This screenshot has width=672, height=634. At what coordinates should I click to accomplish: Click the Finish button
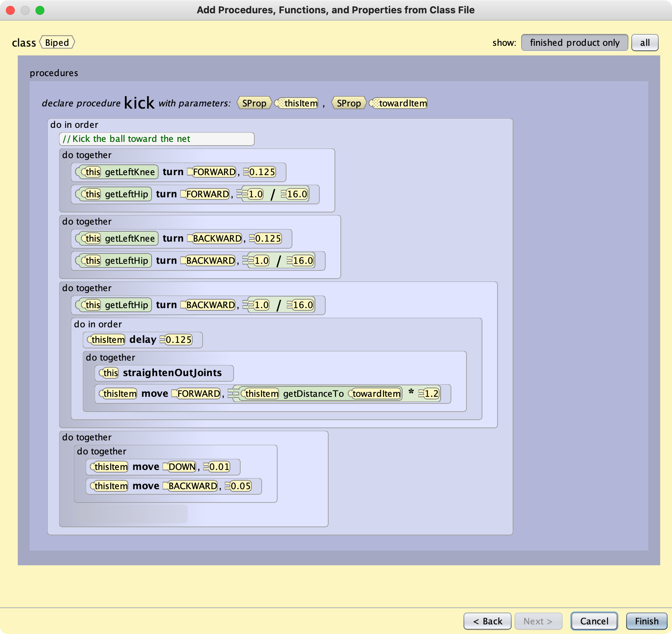click(x=646, y=621)
